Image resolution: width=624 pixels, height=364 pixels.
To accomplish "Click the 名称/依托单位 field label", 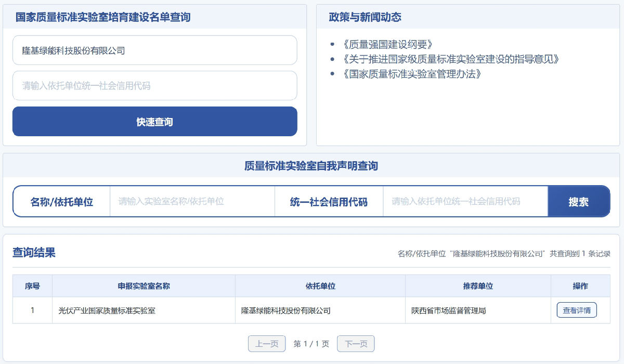I will click(61, 201).
